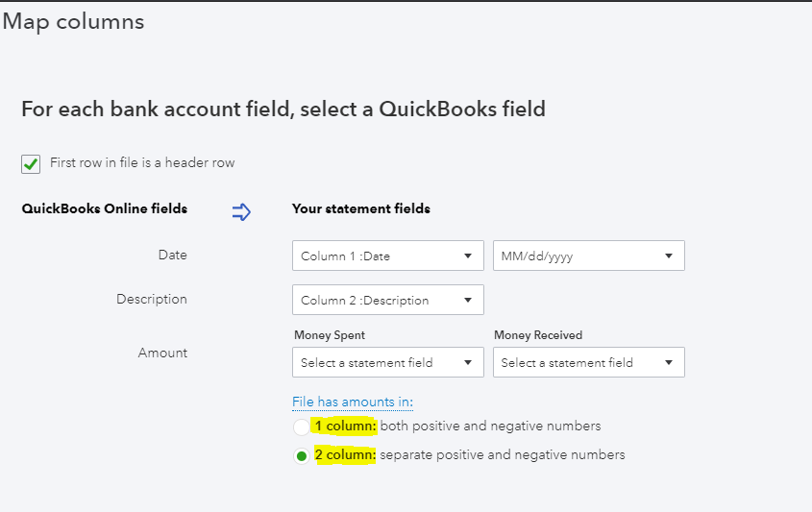Screen dimensions: 812x512
Task: Click the Amount field label
Action: [x=162, y=354]
